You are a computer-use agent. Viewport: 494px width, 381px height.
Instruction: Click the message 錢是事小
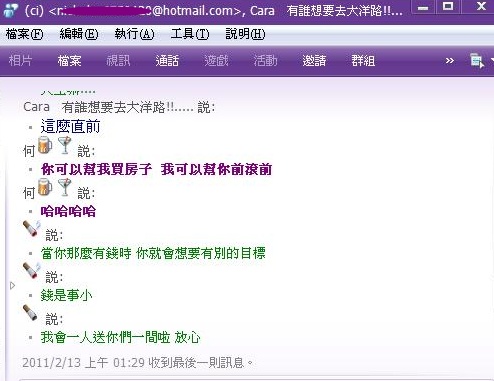pyautogui.click(x=66, y=295)
